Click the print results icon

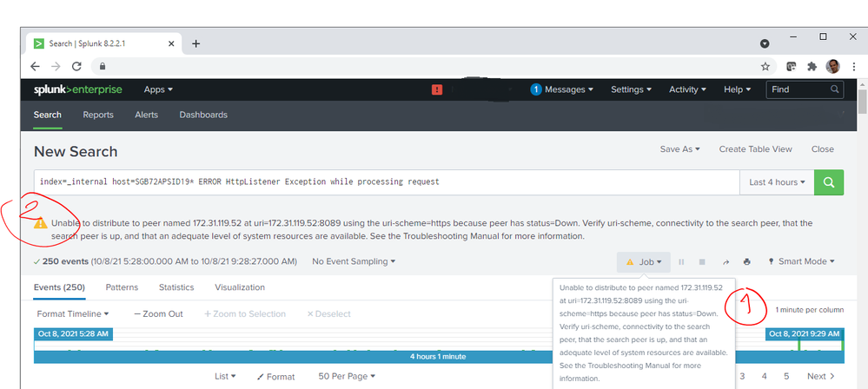pyautogui.click(x=747, y=261)
